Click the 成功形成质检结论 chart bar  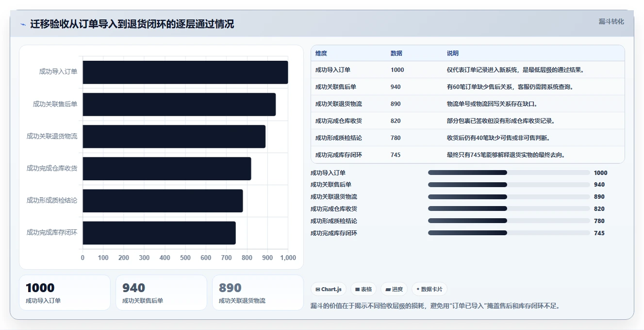[x=163, y=201]
